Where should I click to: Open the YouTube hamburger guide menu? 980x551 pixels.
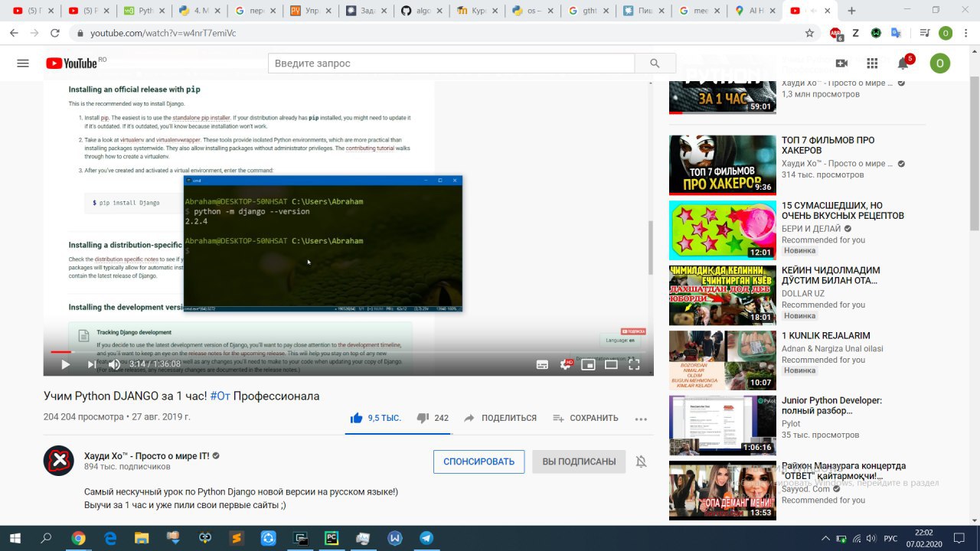pyautogui.click(x=23, y=64)
